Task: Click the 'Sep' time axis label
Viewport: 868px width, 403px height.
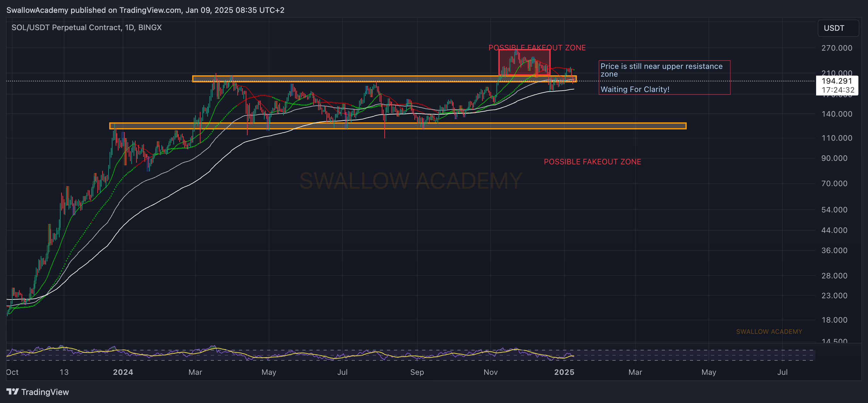Action: click(x=417, y=372)
